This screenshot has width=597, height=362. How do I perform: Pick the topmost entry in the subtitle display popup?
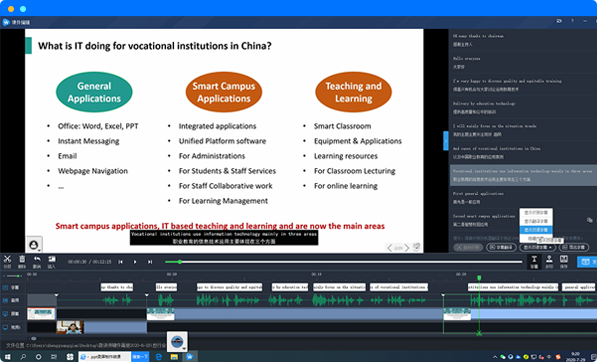click(536, 212)
